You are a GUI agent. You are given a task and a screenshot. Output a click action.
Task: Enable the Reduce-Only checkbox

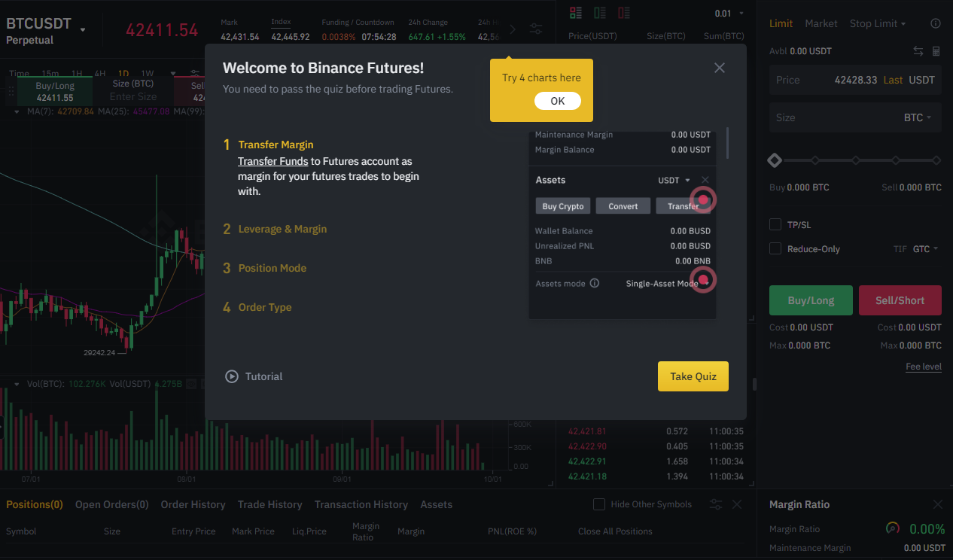[x=775, y=248]
